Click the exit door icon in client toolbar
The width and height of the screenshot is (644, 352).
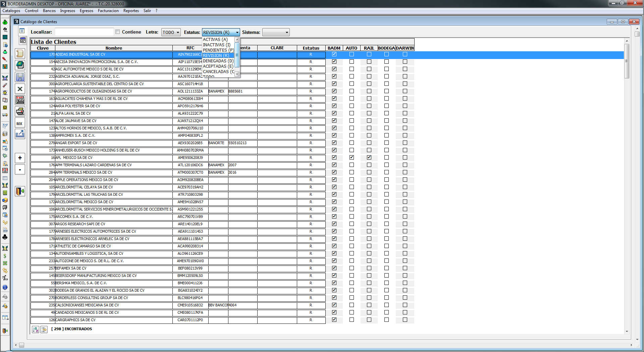pyautogui.click(x=20, y=191)
